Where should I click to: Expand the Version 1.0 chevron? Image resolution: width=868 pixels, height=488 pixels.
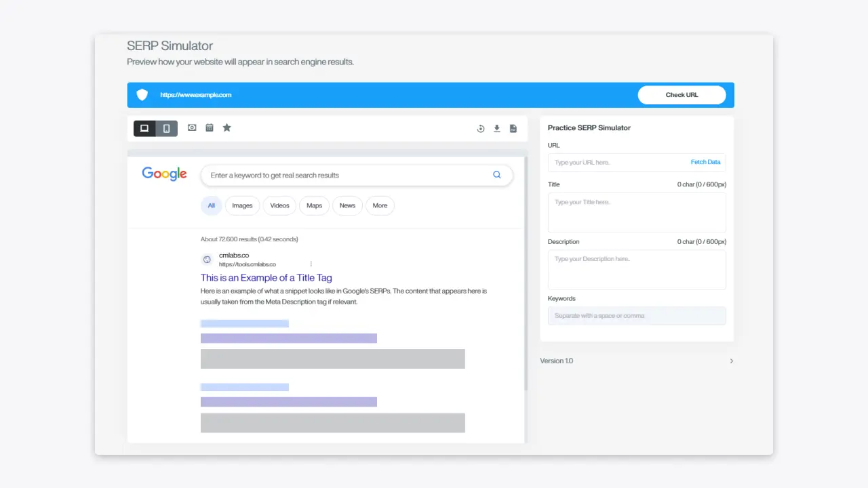click(731, 361)
